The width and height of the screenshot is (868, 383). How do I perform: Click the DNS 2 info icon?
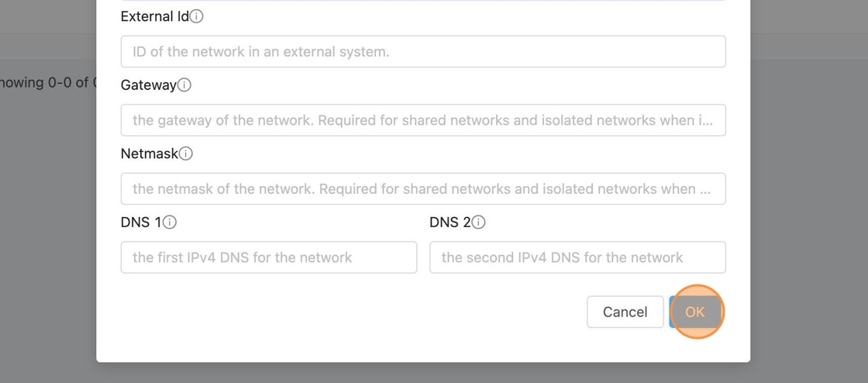pos(479,223)
